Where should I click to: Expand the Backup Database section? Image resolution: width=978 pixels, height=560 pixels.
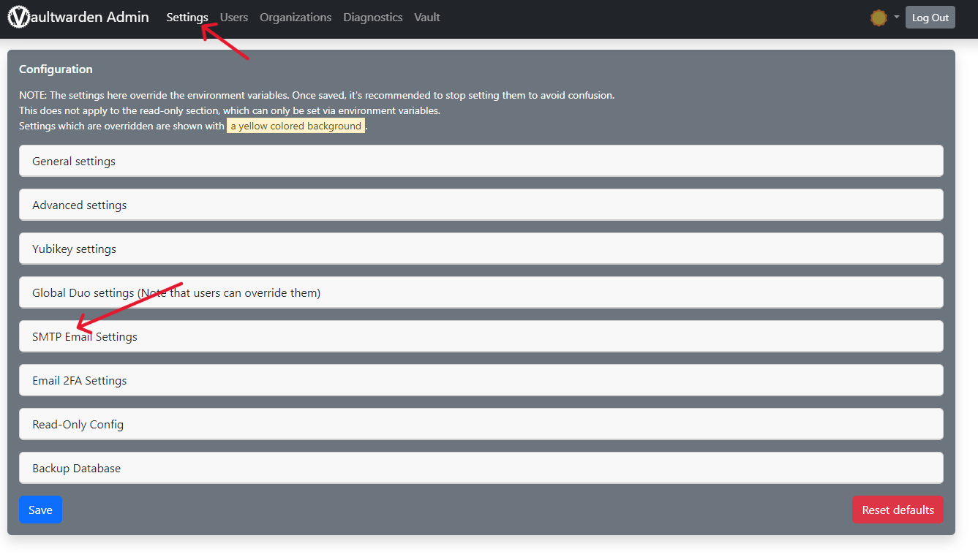[x=481, y=468]
